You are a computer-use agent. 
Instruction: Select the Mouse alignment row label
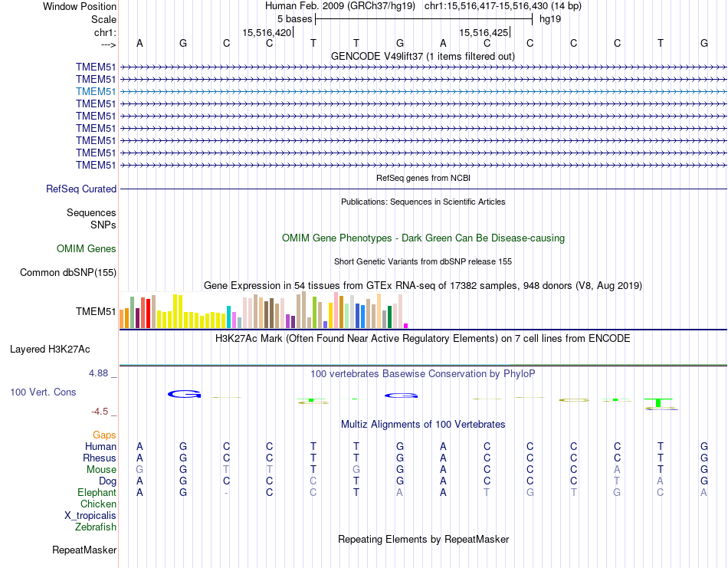coord(101,470)
